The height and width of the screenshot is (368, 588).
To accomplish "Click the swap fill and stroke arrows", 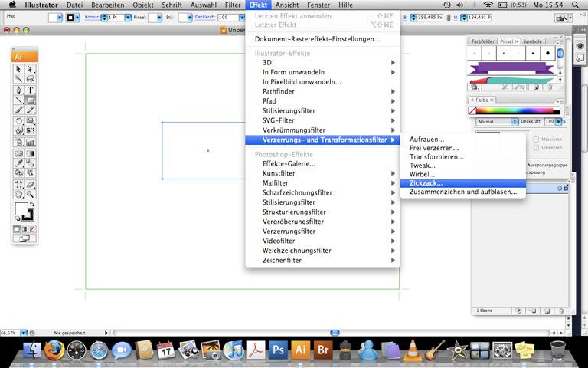I will click(x=32, y=205).
